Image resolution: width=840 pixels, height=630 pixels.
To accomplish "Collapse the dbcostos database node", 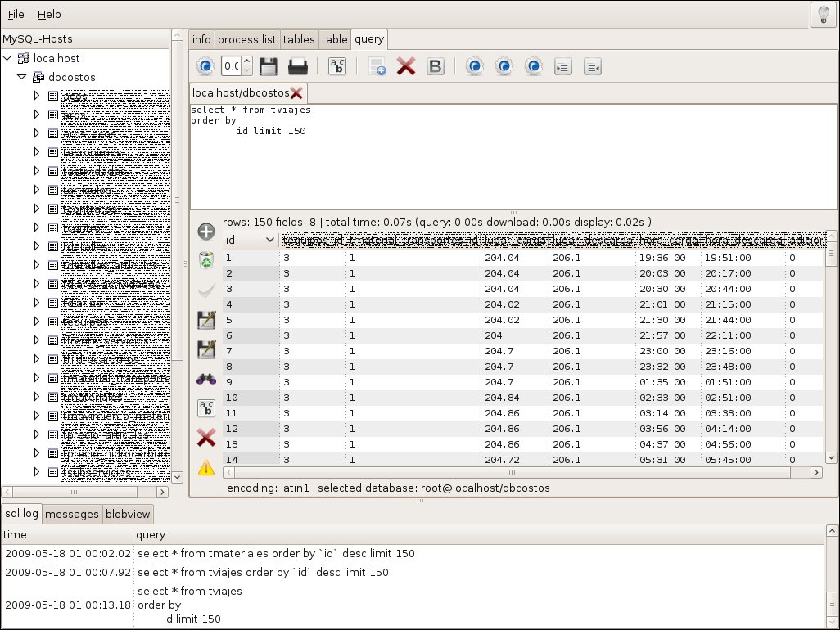I will click(x=22, y=77).
